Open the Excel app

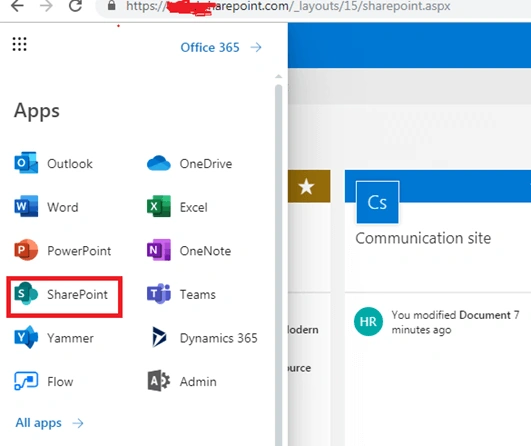[x=177, y=207]
